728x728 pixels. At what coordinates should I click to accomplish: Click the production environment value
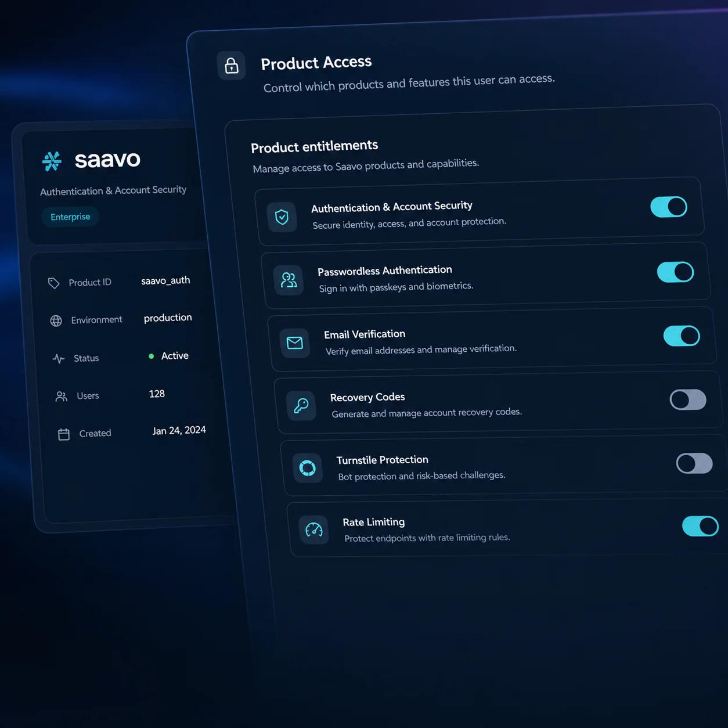(x=168, y=318)
